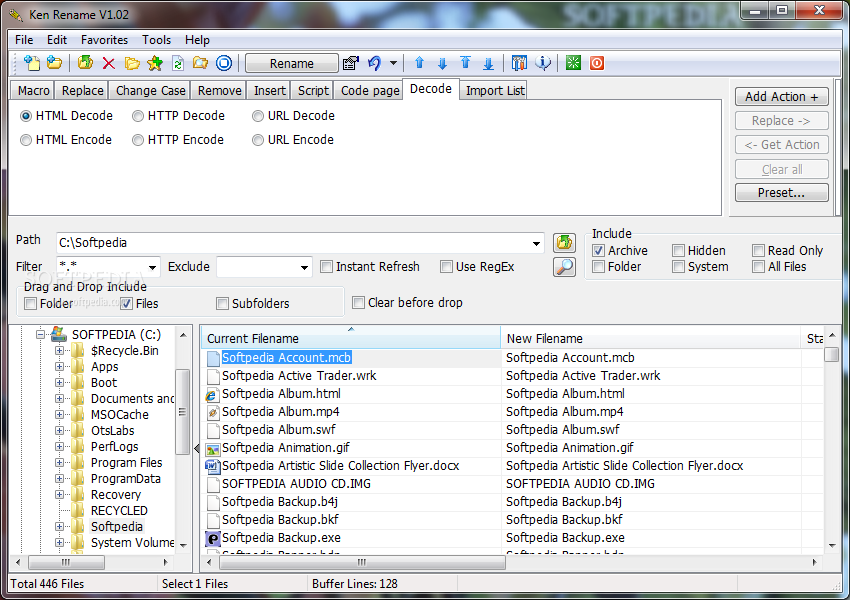850x600 pixels.
Task: Click the Add Action + button
Action: (x=781, y=96)
